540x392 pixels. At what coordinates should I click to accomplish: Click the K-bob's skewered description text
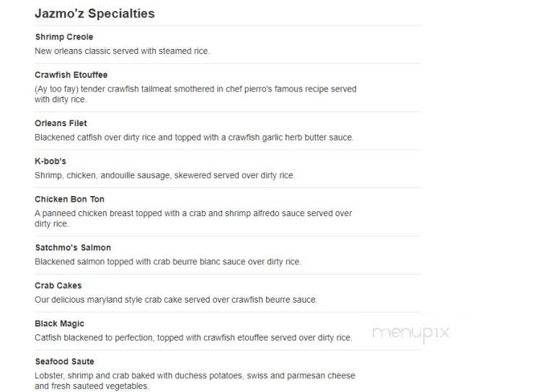pyautogui.click(x=165, y=175)
